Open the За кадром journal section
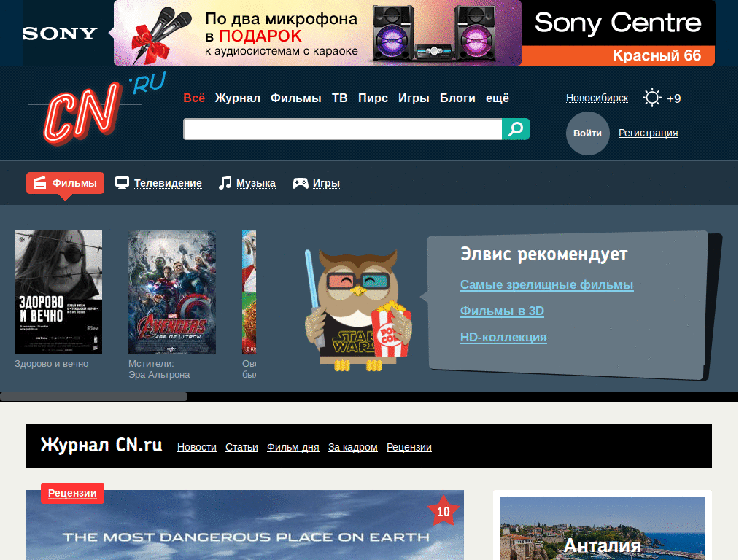747x560 pixels. click(353, 447)
